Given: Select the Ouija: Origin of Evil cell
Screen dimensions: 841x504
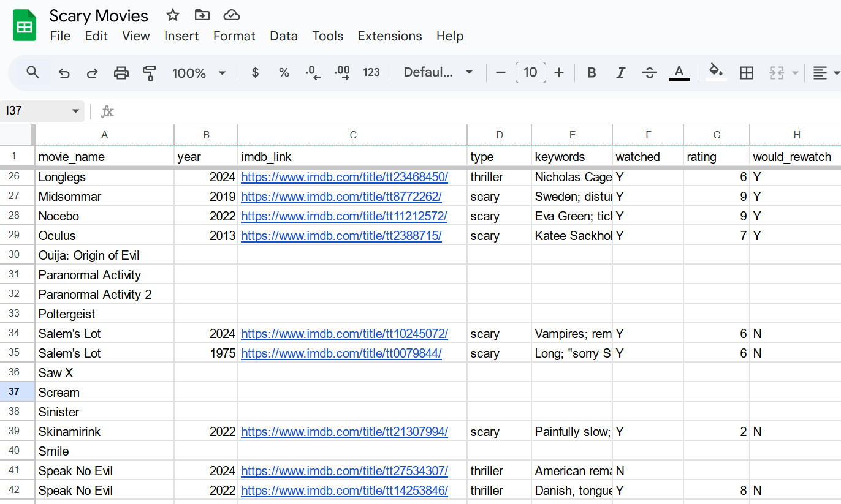Looking at the screenshot, I should click(105, 255).
